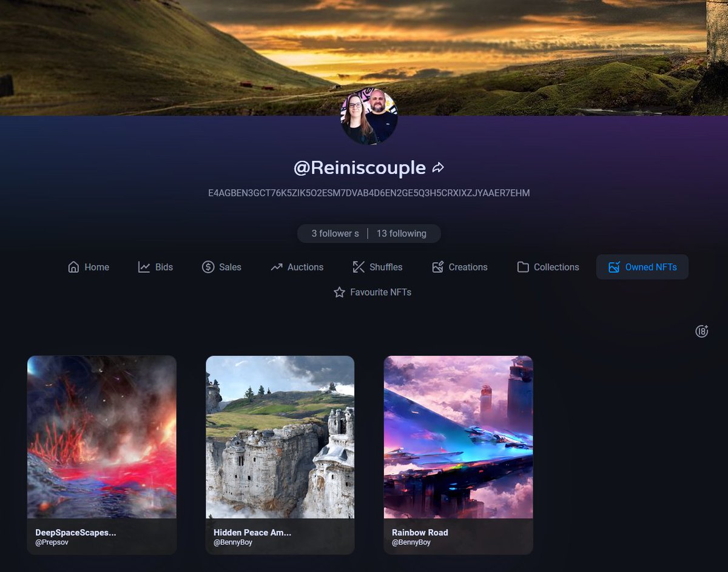Click the folder icon beside Collections

(523, 267)
